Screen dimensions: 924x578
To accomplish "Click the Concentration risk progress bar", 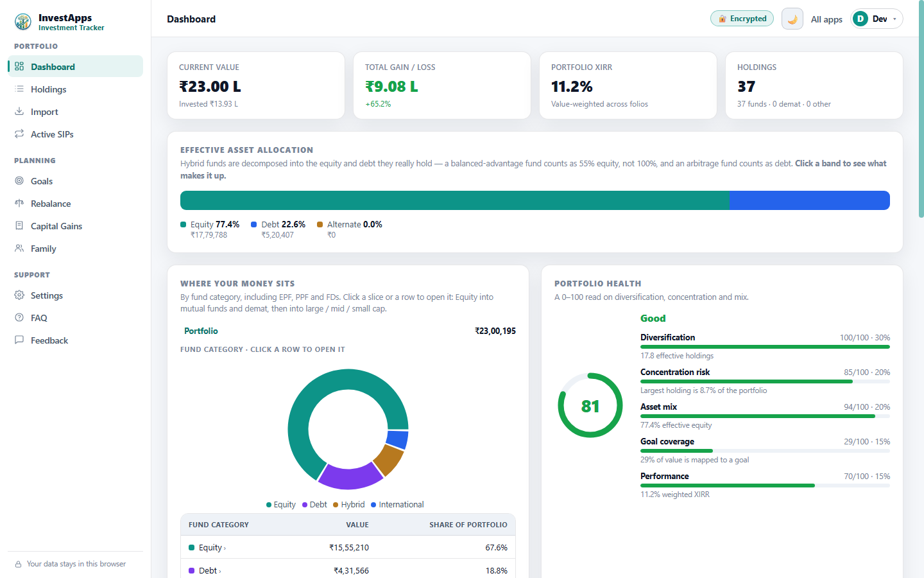I will pos(765,381).
